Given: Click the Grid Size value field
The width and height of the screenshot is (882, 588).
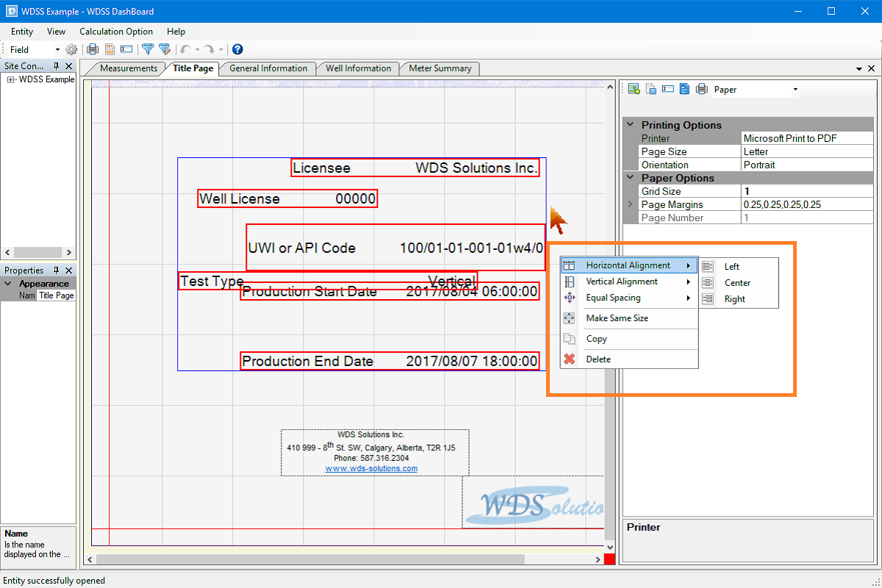Looking at the screenshot, I should [808, 191].
